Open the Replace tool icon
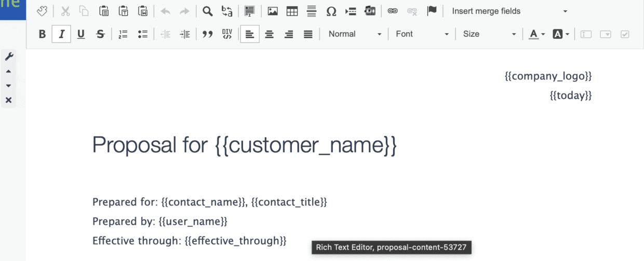The height and width of the screenshot is (261, 644). click(227, 11)
